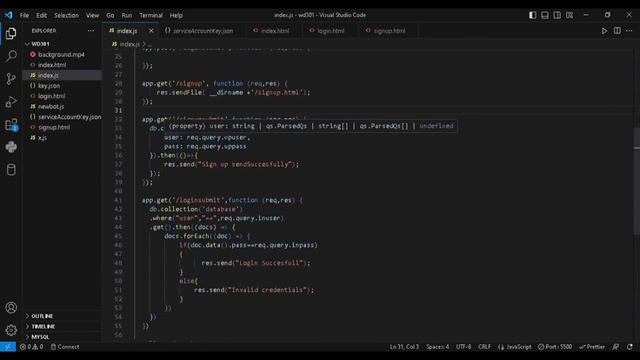Image resolution: width=640 pixels, height=360 pixels.
Task: Open the Python extension icon in activity bar
Action: (x=11, y=147)
